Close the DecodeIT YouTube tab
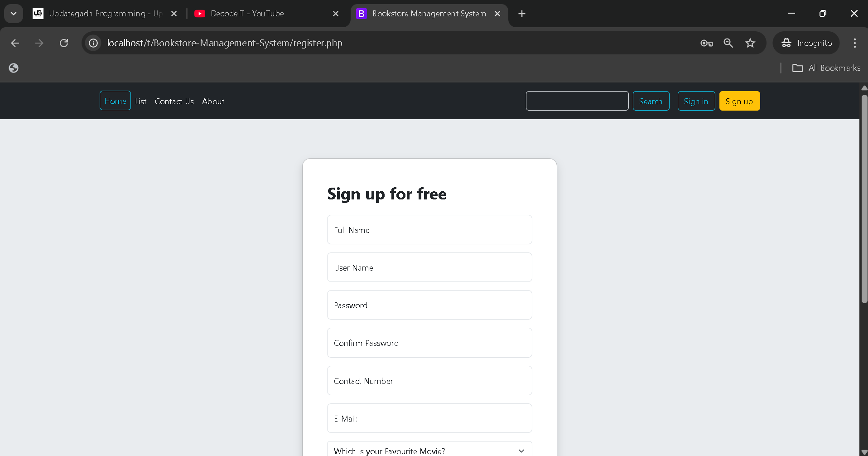The image size is (868, 456). pyautogui.click(x=336, y=14)
